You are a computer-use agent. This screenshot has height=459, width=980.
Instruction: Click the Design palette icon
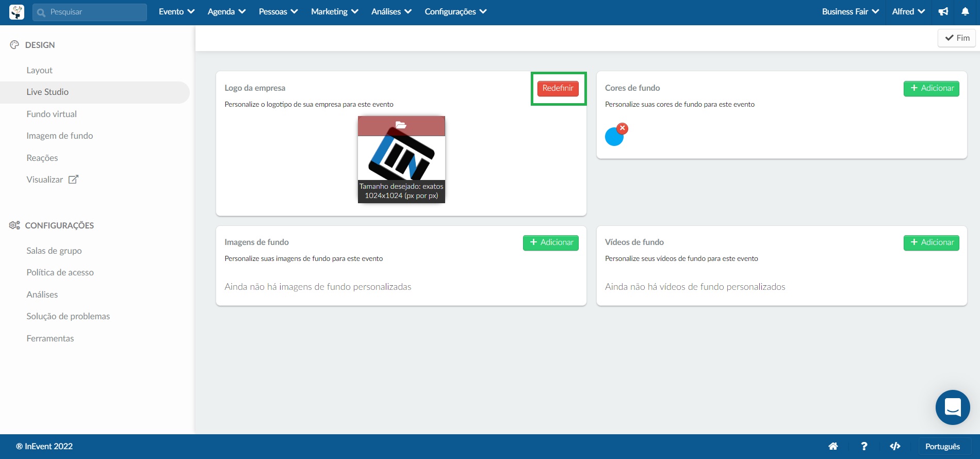14,45
